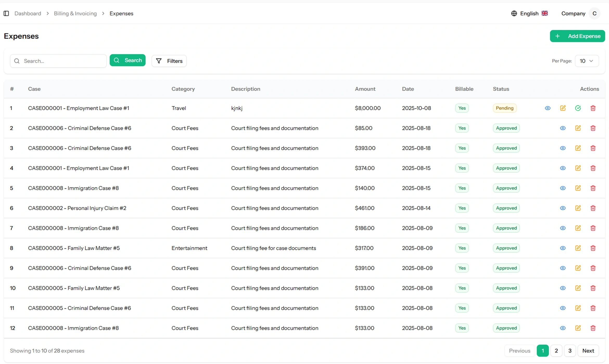
Task: Open the English language selector
Action: click(x=529, y=13)
